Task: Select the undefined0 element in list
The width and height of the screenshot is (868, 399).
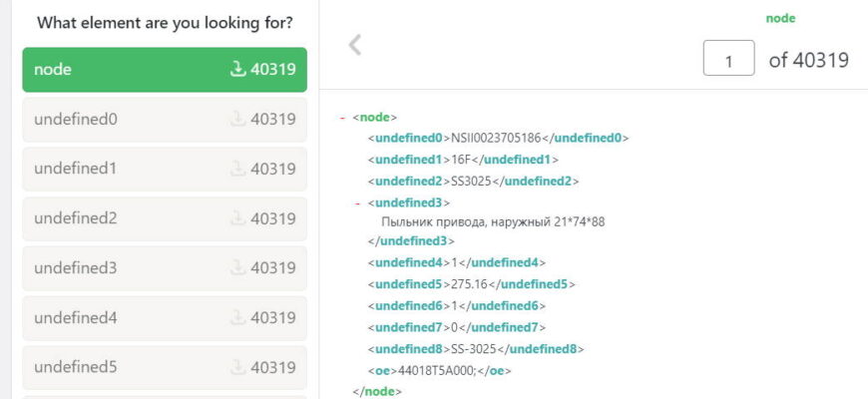Action: coord(120,120)
